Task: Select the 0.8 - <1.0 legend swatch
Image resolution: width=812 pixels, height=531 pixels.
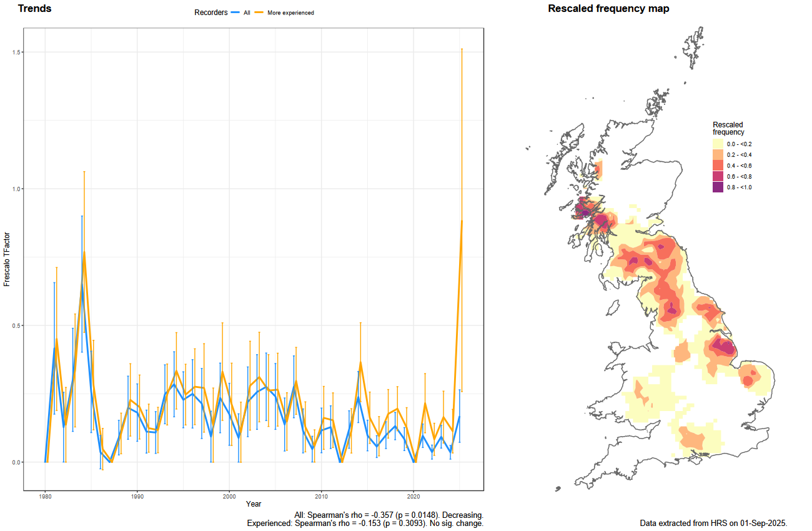Action: point(718,187)
